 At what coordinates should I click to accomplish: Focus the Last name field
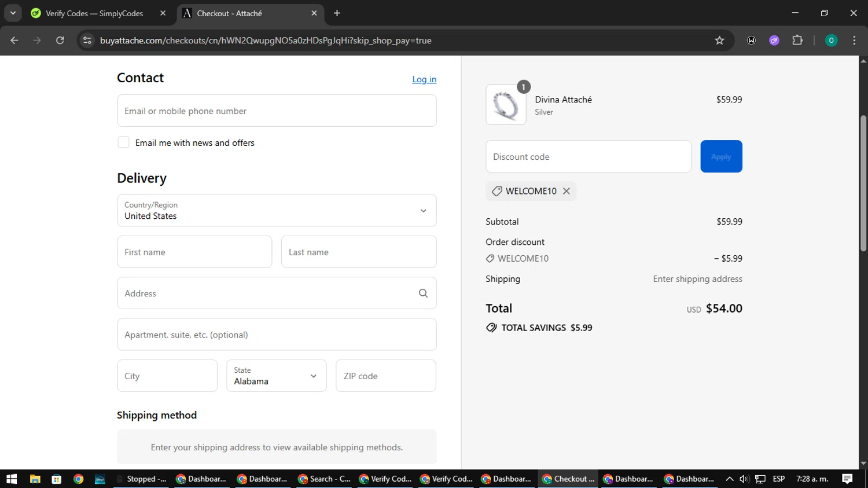tap(359, 252)
